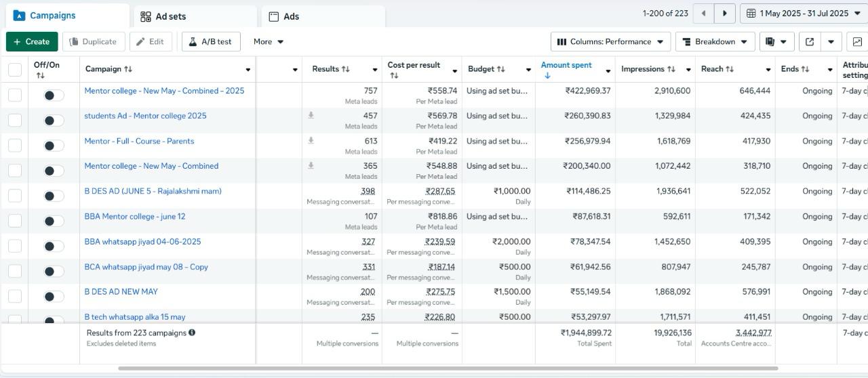The width and height of the screenshot is (868, 378).
Task: Click the Duplicate button
Action: [x=94, y=41]
